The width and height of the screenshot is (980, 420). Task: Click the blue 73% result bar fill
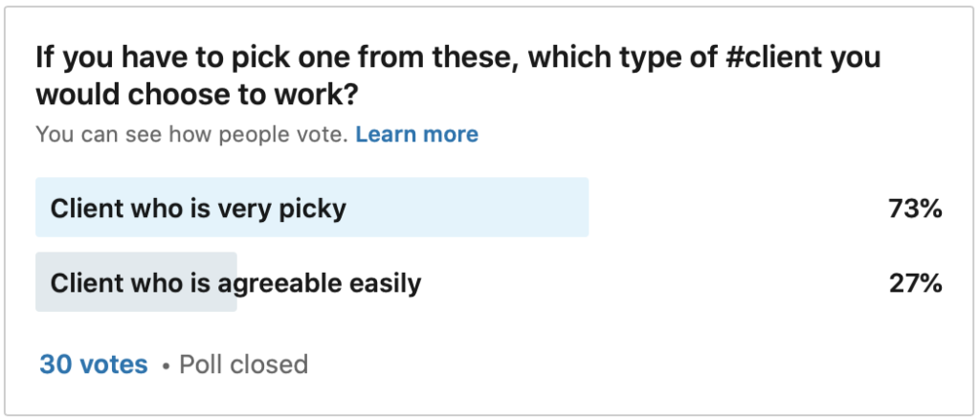(x=479, y=209)
